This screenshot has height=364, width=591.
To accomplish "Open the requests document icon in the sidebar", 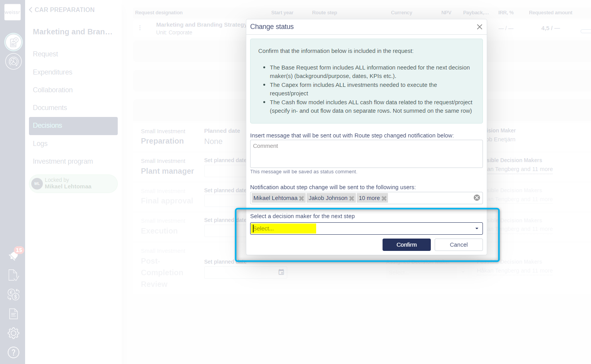I will tap(14, 42).
